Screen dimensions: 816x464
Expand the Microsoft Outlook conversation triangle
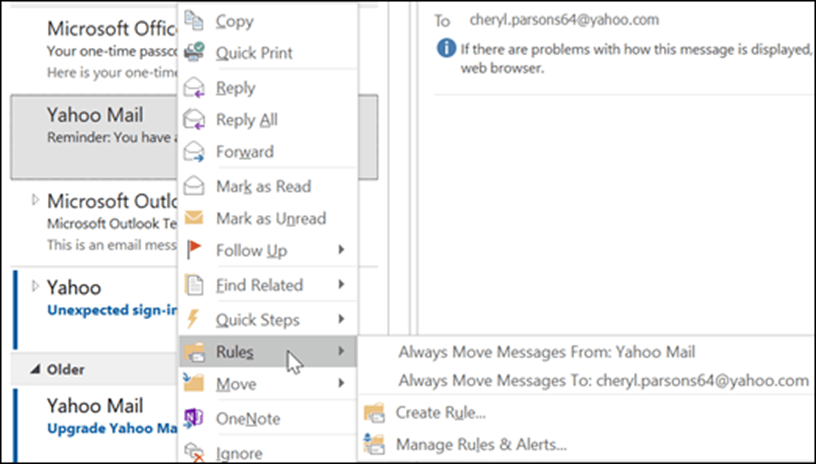(x=35, y=200)
